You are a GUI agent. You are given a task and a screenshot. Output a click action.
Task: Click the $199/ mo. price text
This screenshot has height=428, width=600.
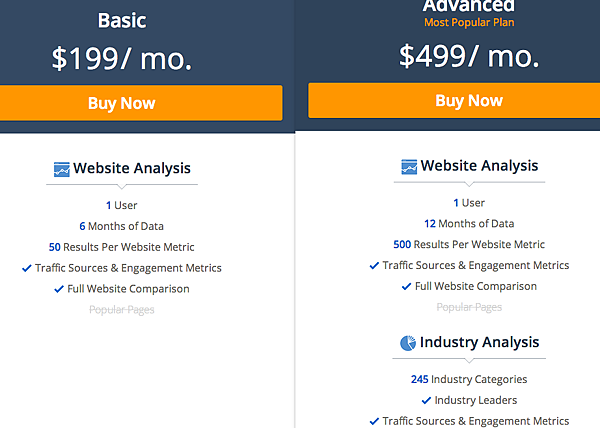(x=122, y=59)
